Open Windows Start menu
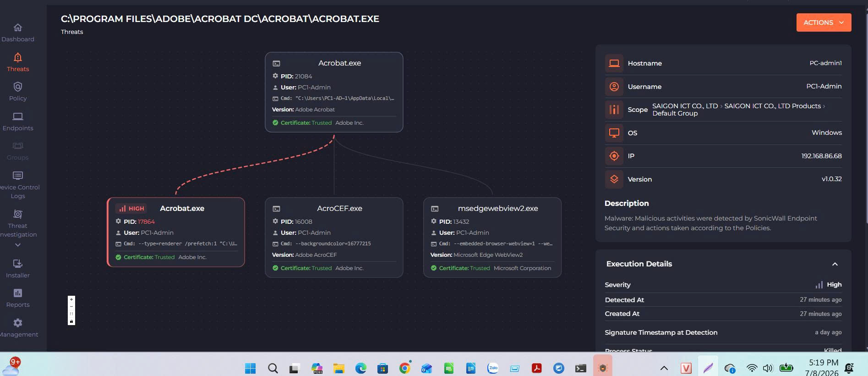Screen dimensions: 868x376 coord(251,368)
